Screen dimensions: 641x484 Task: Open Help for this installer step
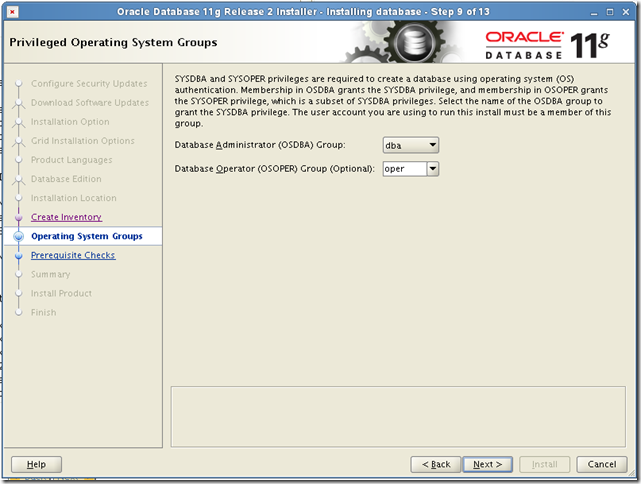pyautogui.click(x=36, y=464)
